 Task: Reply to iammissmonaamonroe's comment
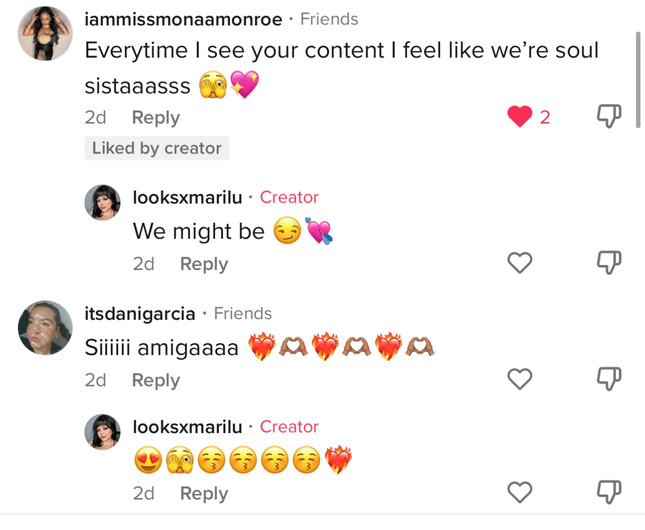point(155,117)
